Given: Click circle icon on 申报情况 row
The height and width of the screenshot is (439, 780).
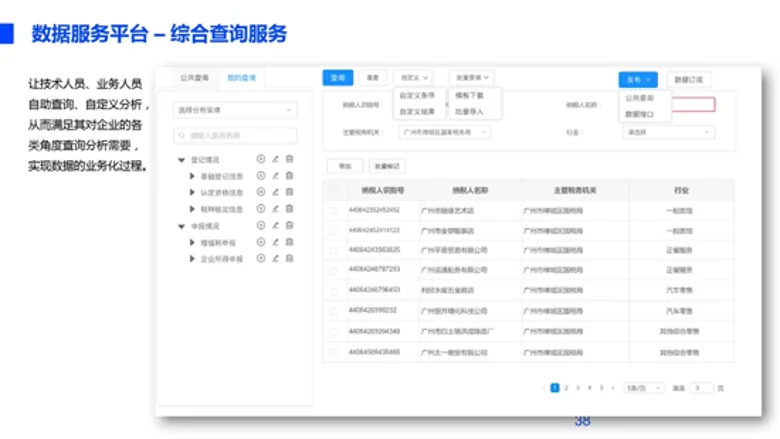Looking at the screenshot, I should point(261,225).
